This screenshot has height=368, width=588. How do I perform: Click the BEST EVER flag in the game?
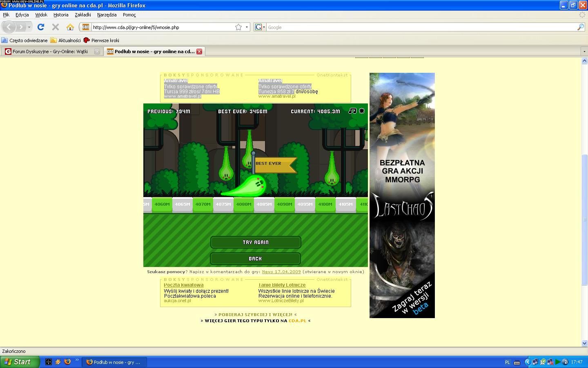click(274, 164)
